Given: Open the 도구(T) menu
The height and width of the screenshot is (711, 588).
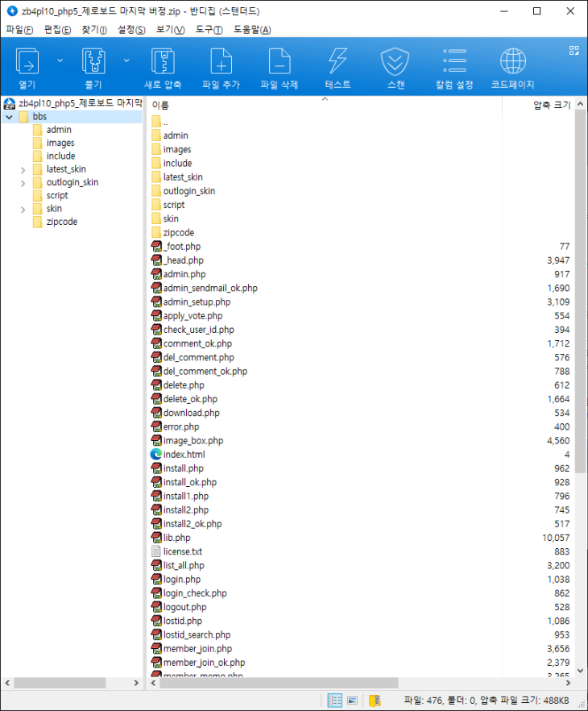Looking at the screenshot, I should coord(209,30).
